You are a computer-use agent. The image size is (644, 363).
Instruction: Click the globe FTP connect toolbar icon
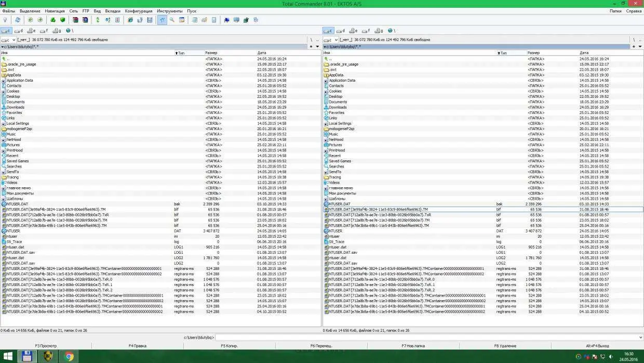point(130,20)
